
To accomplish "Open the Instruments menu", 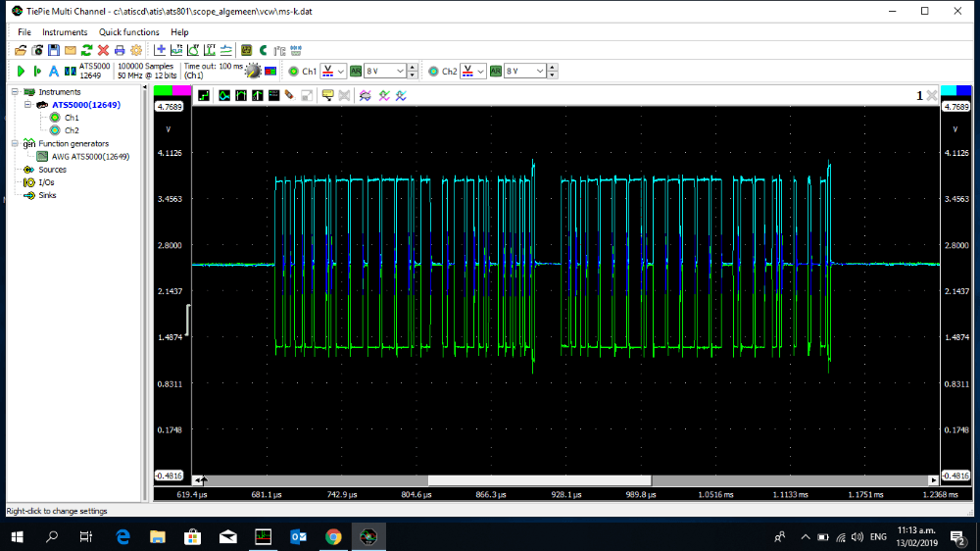I will coord(65,32).
